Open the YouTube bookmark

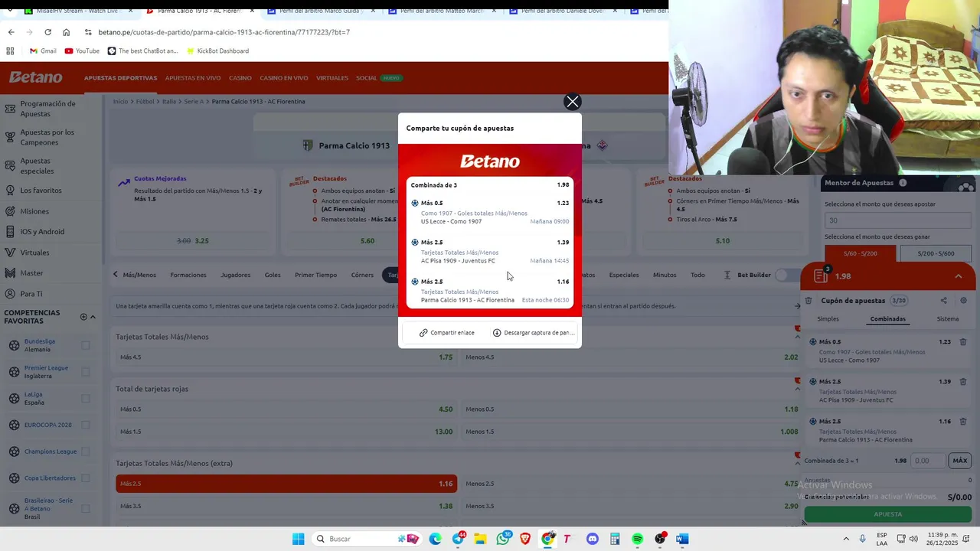pyautogui.click(x=82, y=51)
